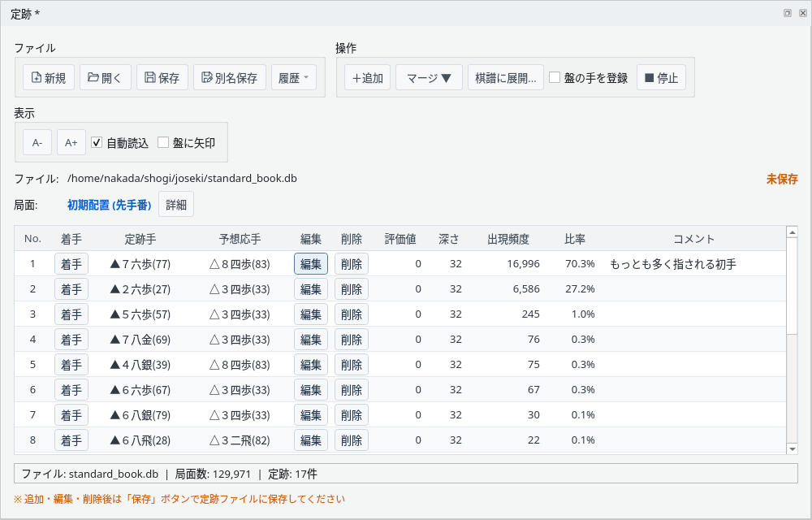812x520 pixels.
Task: Enable the 盤に矢印 checkbox
Action: [x=163, y=142]
